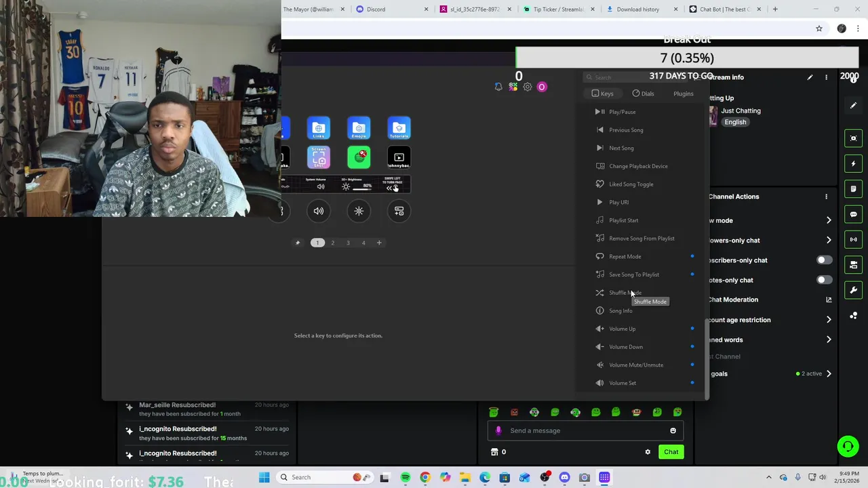Open the pink profile avatar
This screenshot has height=488, width=868.
click(542, 87)
